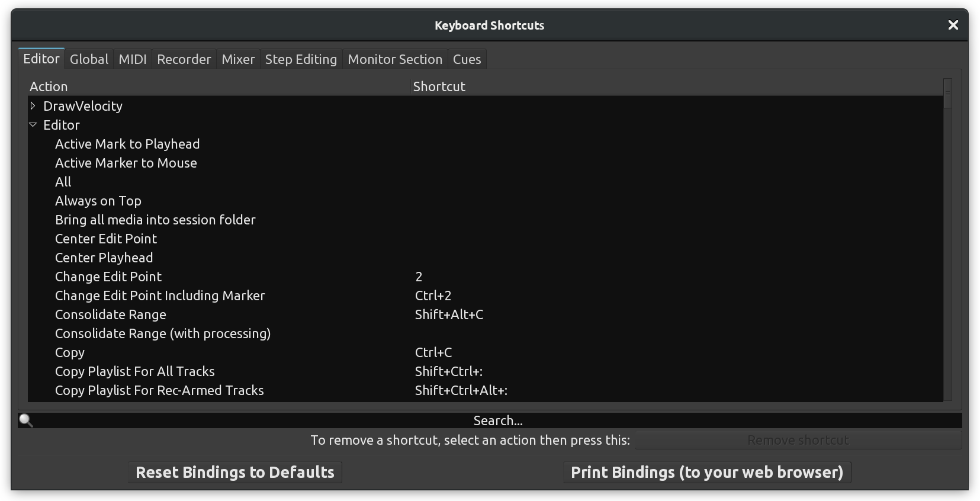Screen dimensions: 980x501
Task: Click the Shift+Ctrl+Alt+: shortcut cell
Action: coord(461,390)
